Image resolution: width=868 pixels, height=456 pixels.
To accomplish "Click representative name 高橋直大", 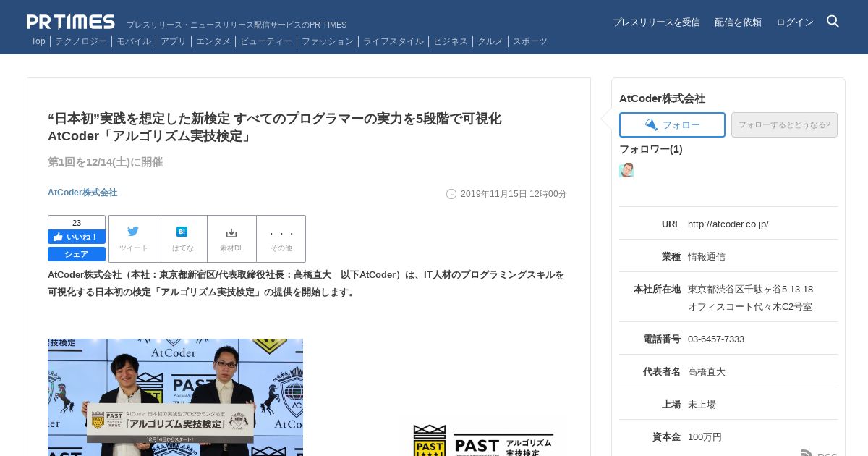I will pos(707,371).
